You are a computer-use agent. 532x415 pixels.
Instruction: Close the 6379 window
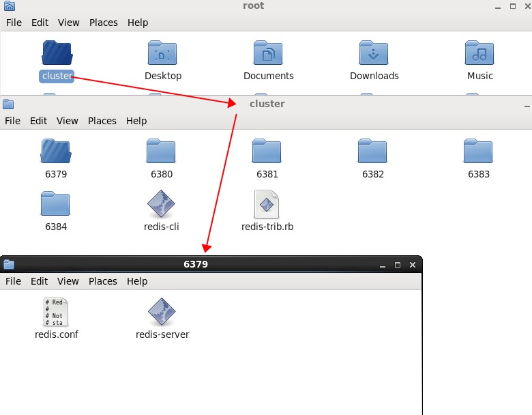click(x=413, y=265)
